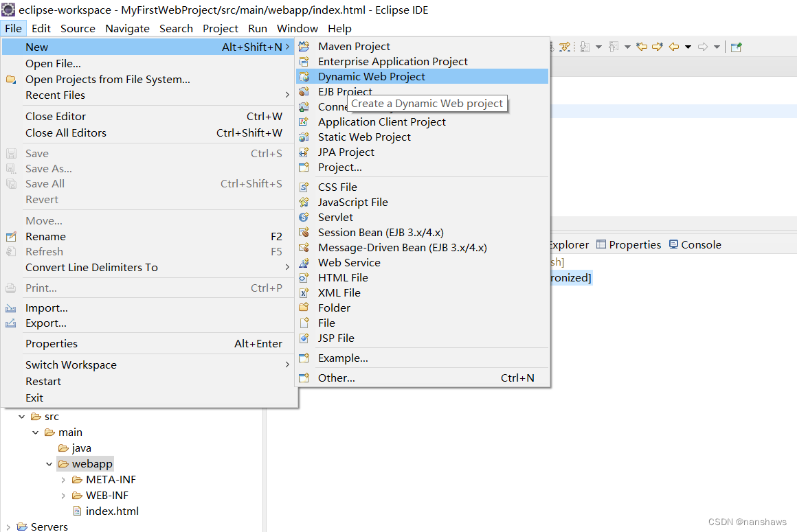
Task: Click Previous Annotation toolbar icon
Action: pyautogui.click(x=614, y=47)
